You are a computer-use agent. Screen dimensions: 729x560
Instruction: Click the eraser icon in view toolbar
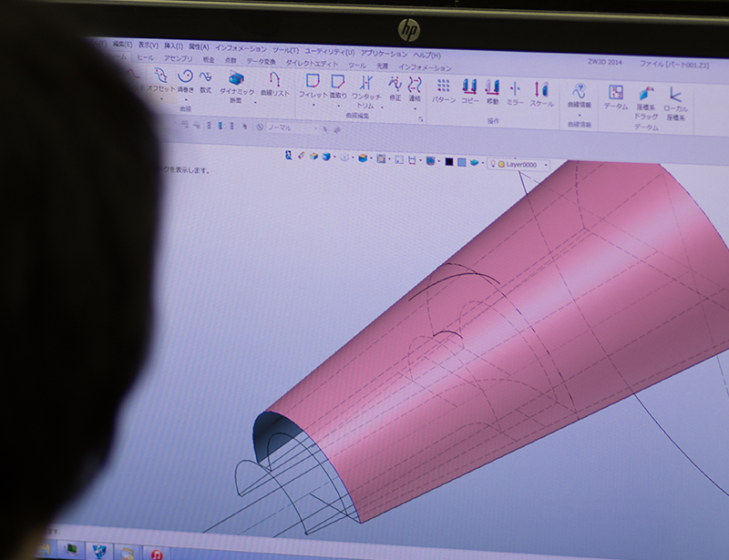tap(302, 156)
